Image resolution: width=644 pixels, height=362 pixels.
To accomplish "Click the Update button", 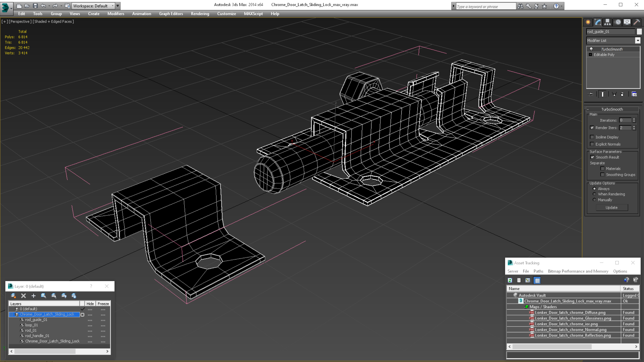I will coord(612,207).
